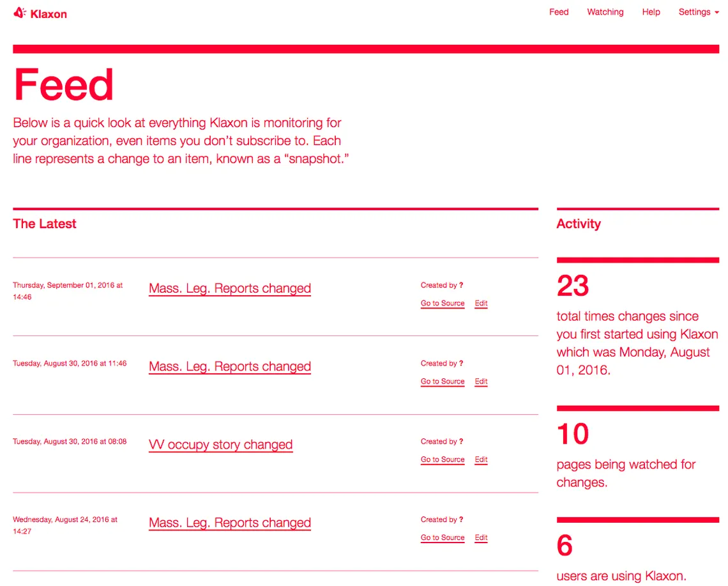Edit the September 01 14:46 snapshot item
Image resolution: width=728 pixels, height=586 pixels.
click(481, 303)
